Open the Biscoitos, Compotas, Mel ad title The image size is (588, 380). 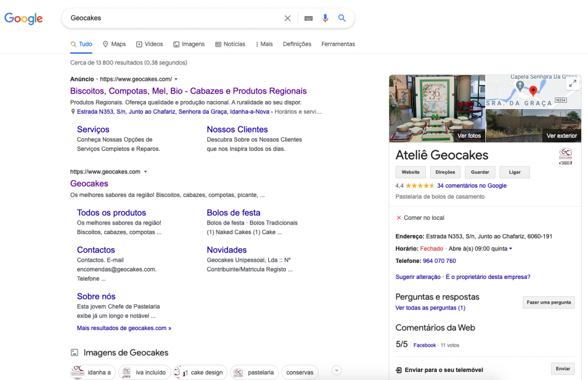pos(188,91)
